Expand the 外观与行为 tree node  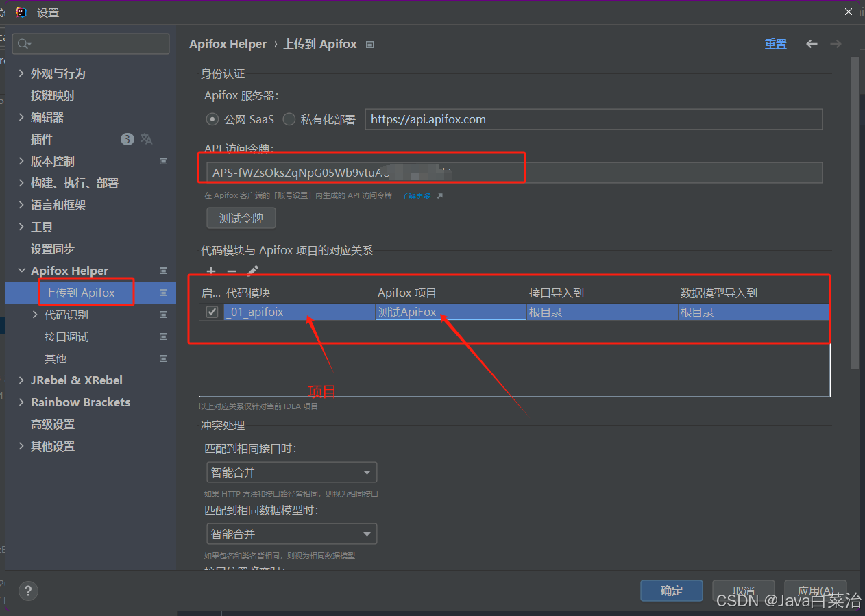(21, 73)
